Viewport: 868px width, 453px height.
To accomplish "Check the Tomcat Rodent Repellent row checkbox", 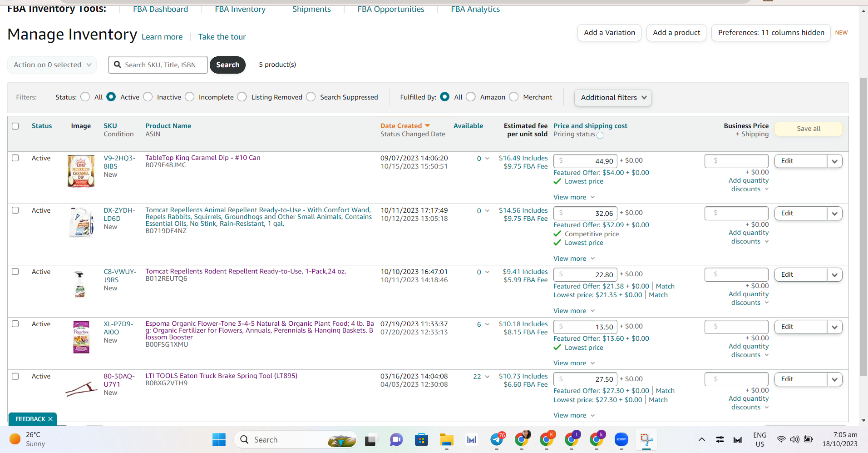I will (x=15, y=272).
